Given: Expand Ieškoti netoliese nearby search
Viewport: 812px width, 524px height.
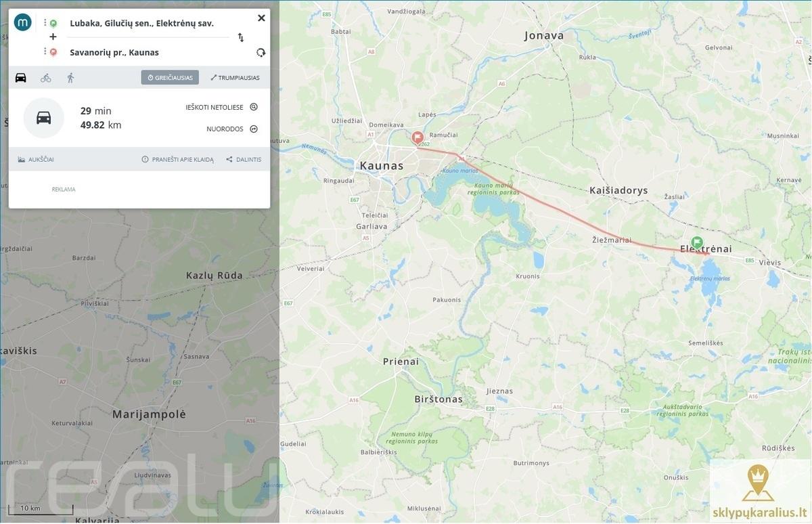Looking at the screenshot, I should pyautogui.click(x=222, y=107).
